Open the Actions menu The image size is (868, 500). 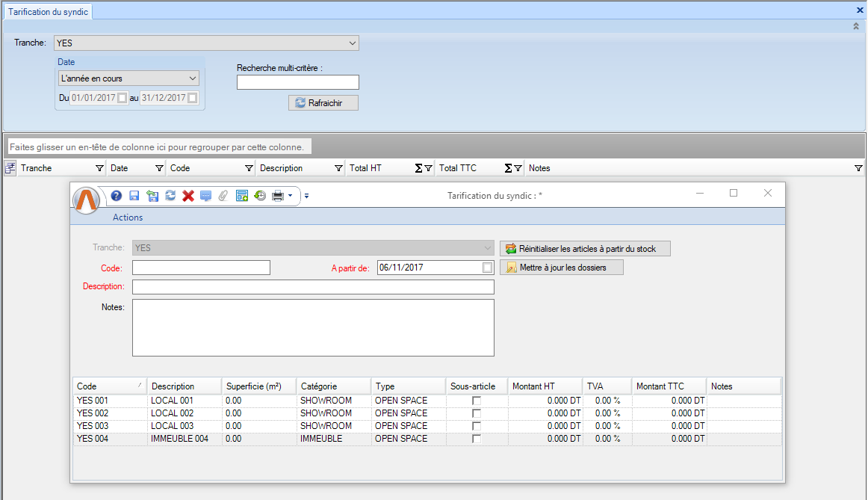click(x=128, y=217)
